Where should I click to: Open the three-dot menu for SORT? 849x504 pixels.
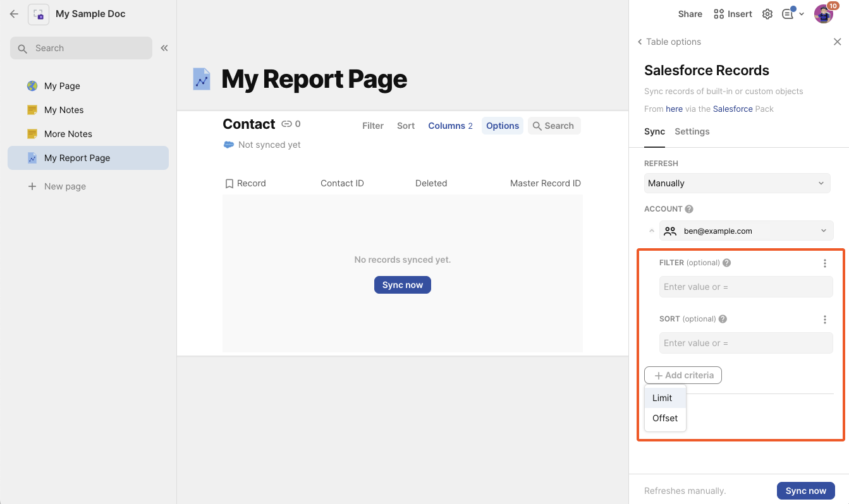[825, 320]
